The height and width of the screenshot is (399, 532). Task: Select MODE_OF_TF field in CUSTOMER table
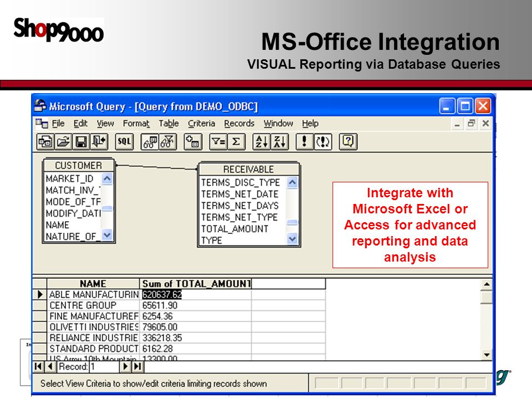point(73,202)
